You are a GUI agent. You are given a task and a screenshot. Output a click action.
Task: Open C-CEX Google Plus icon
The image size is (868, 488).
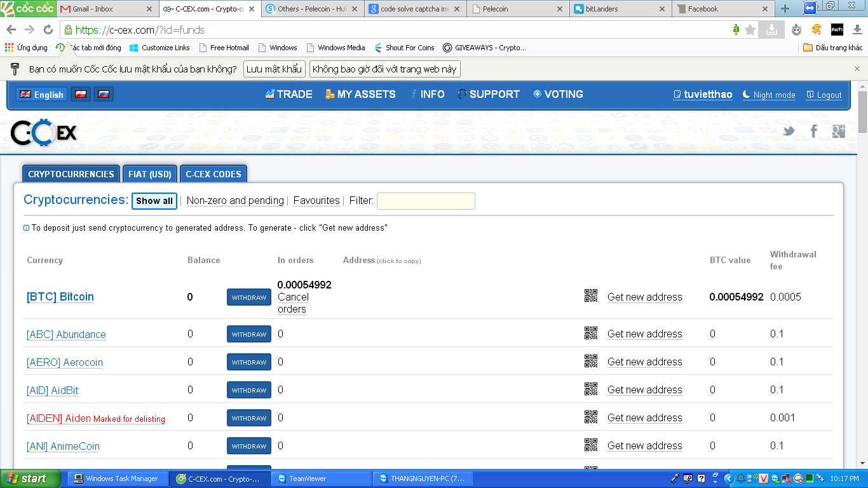(x=839, y=131)
